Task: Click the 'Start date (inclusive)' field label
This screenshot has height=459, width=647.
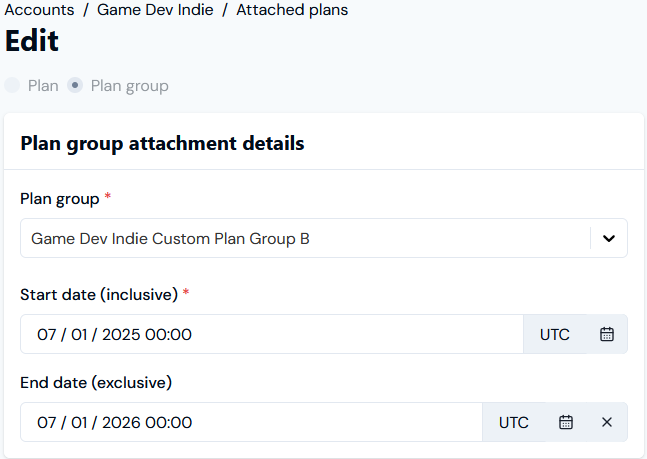Action: [99, 295]
